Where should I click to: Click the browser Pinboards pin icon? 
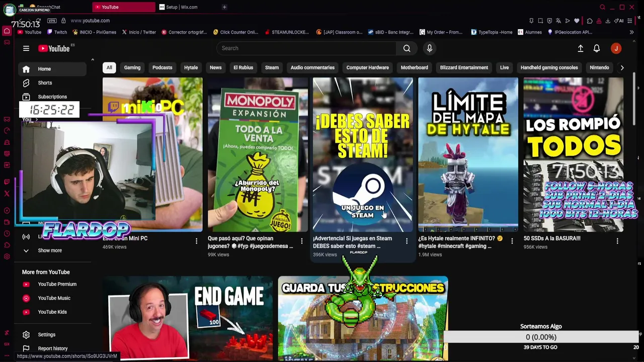531,21
